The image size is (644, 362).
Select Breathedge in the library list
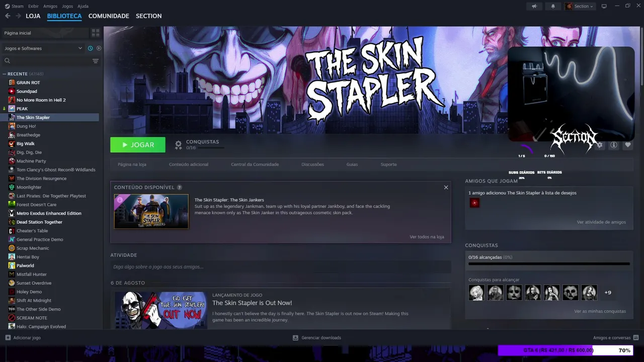[28, 135]
